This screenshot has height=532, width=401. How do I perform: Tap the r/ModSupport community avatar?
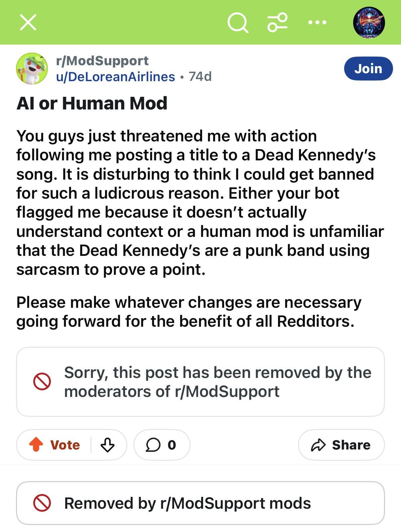coord(32,69)
